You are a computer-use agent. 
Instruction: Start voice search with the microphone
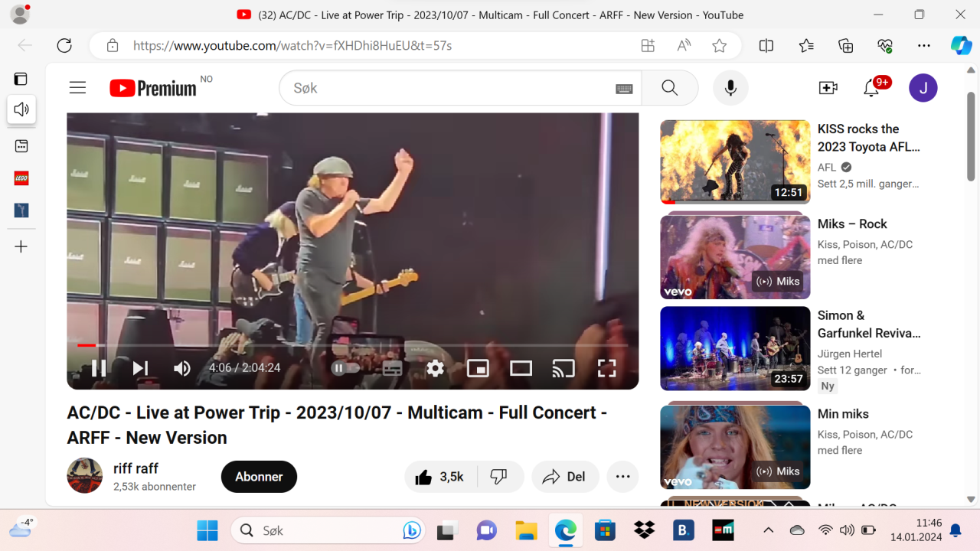pos(730,88)
